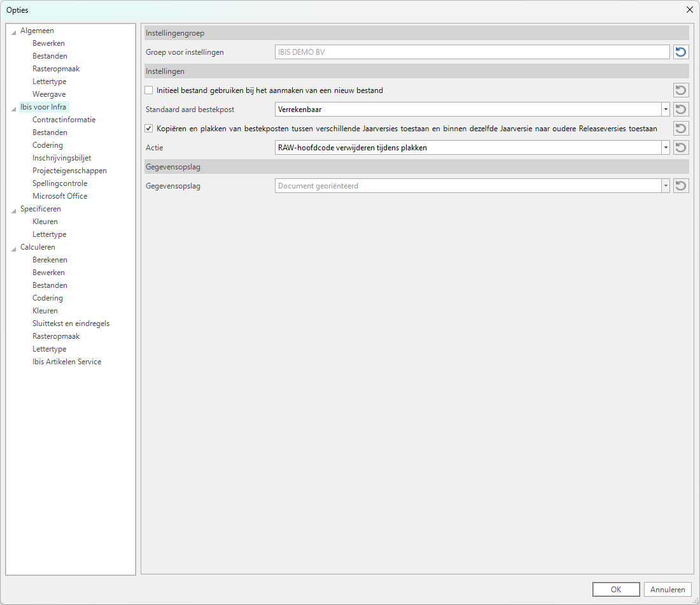The height and width of the screenshot is (605, 700).
Task: Enable Initieel bestand gebruiken checkbox
Action: tap(149, 90)
